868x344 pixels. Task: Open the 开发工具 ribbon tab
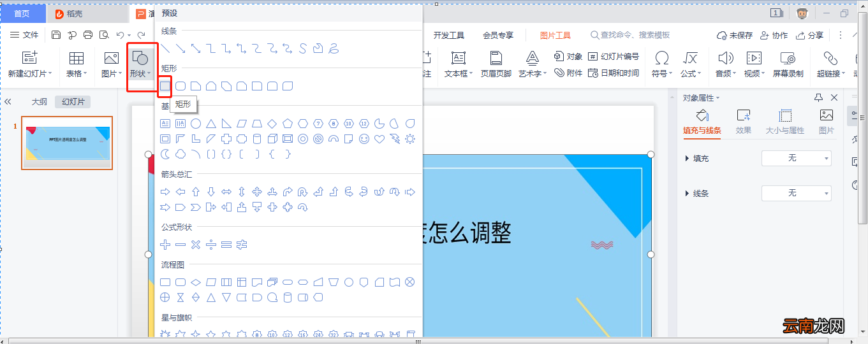click(x=449, y=35)
